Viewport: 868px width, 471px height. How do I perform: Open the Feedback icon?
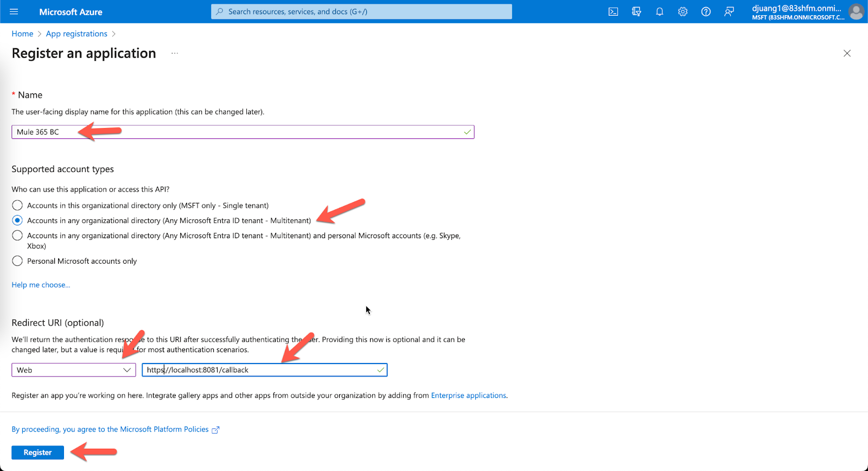point(729,11)
